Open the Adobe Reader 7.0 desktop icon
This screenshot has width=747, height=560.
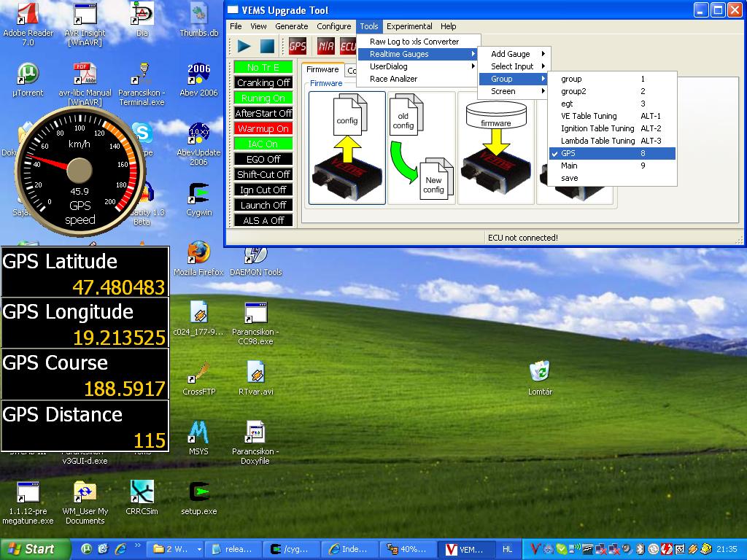[28, 24]
